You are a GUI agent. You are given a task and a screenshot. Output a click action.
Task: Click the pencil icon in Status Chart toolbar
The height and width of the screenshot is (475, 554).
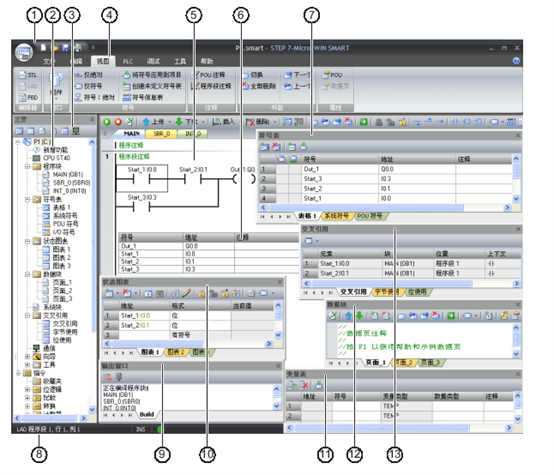187,293
